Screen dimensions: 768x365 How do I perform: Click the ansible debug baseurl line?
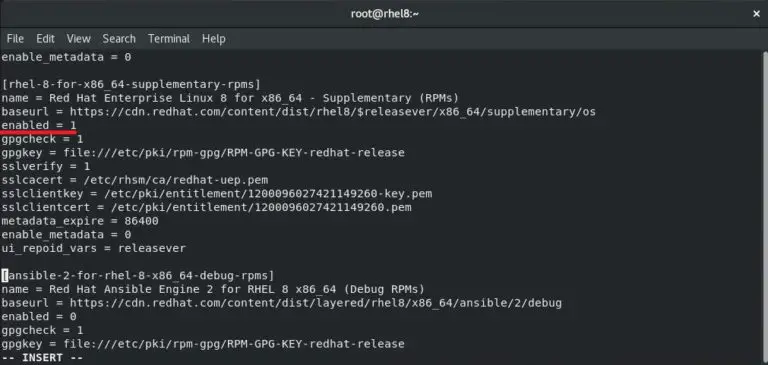pyautogui.click(x=281, y=303)
